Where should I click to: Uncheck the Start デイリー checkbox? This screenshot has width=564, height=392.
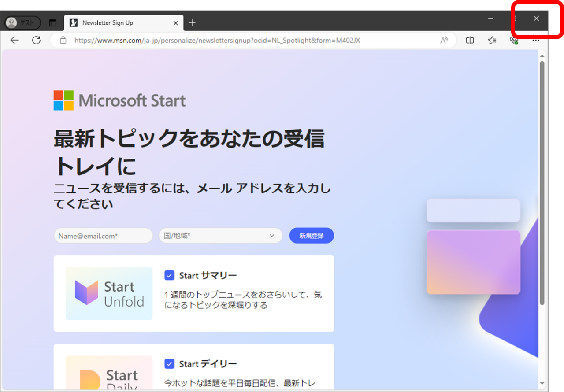pyautogui.click(x=169, y=364)
